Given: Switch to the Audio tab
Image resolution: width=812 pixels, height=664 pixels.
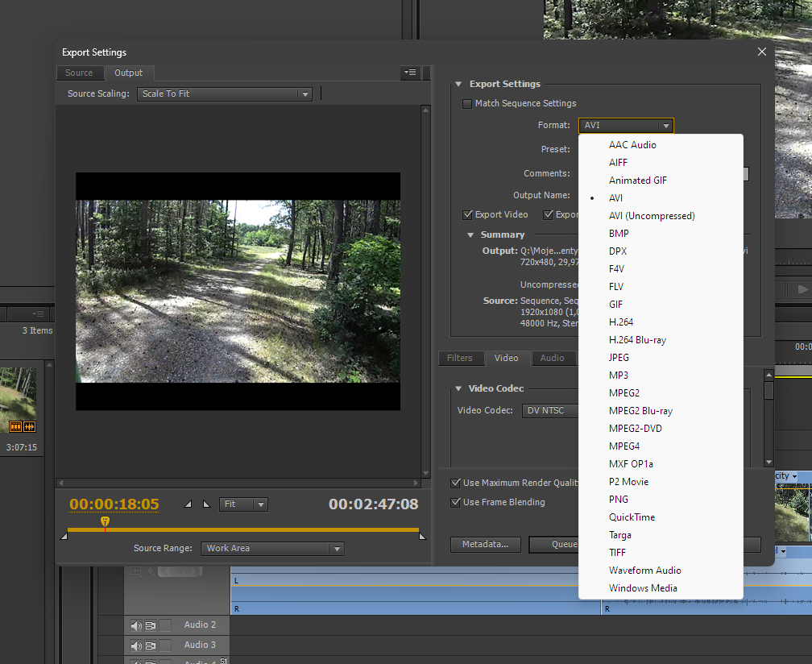Looking at the screenshot, I should point(552,358).
